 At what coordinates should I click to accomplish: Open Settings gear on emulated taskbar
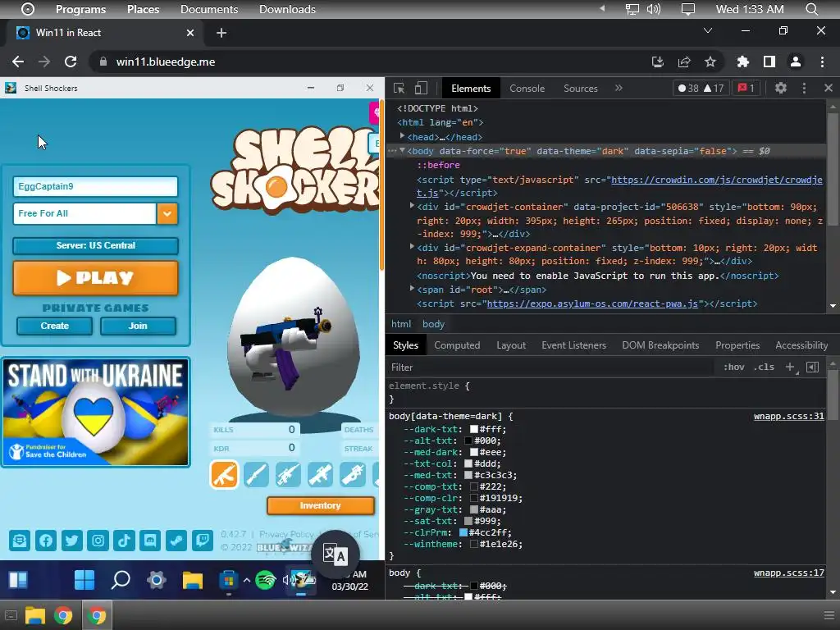coord(157,580)
